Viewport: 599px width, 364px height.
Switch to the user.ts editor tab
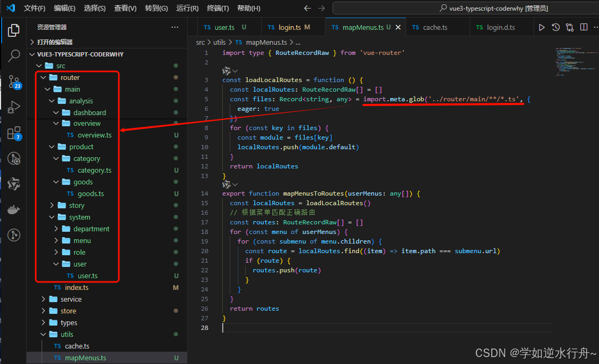pos(229,27)
